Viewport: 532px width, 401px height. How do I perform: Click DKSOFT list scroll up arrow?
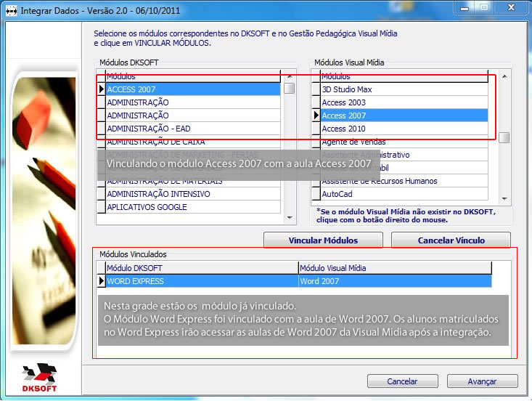point(290,76)
